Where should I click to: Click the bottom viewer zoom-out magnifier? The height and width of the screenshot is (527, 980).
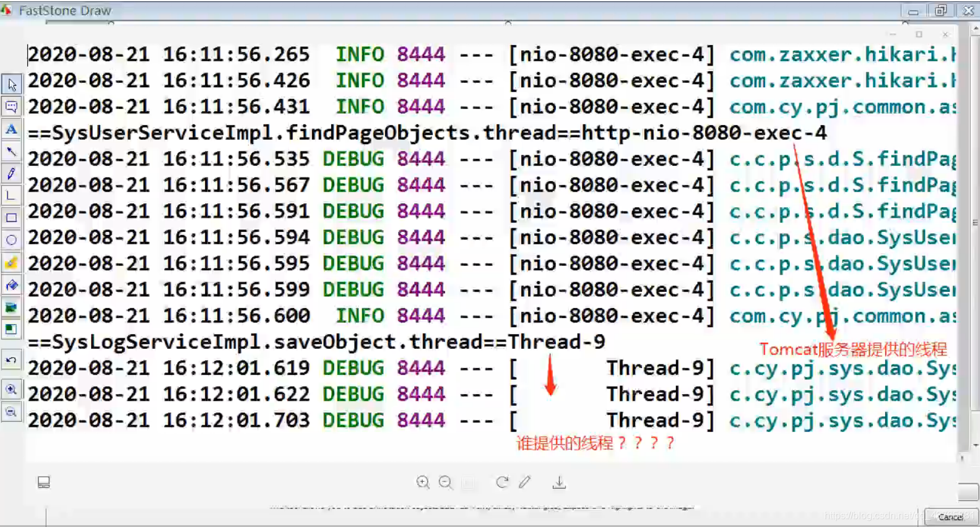pos(446,482)
